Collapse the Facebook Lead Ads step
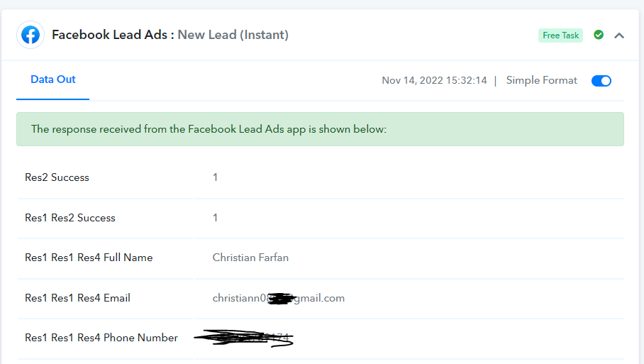Viewport: 644px width, 364px height. point(619,35)
